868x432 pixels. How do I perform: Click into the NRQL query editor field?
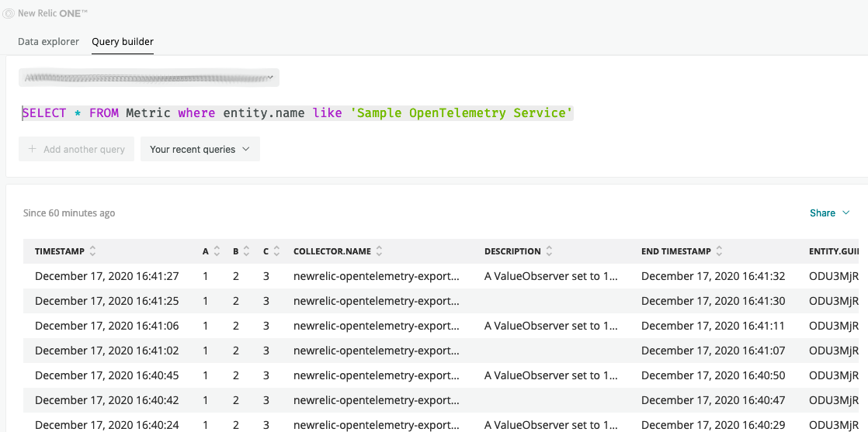point(298,113)
